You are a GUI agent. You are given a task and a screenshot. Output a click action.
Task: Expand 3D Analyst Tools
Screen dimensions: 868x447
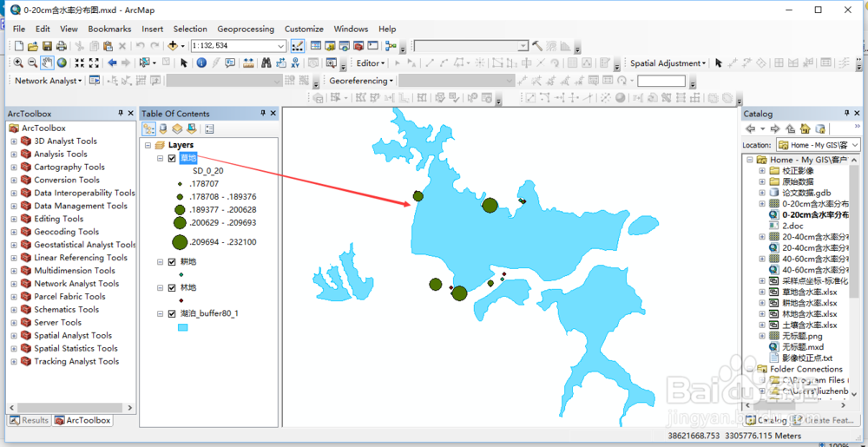point(14,141)
